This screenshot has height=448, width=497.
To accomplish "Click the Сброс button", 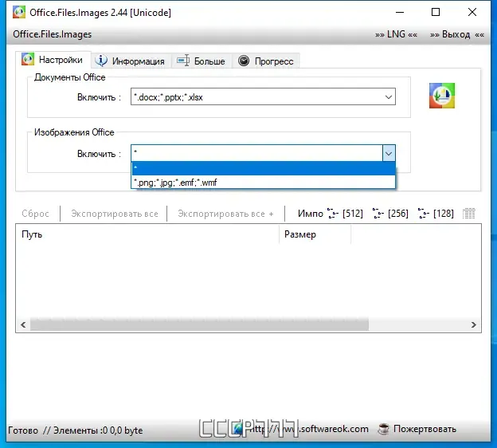I will coord(36,214).
